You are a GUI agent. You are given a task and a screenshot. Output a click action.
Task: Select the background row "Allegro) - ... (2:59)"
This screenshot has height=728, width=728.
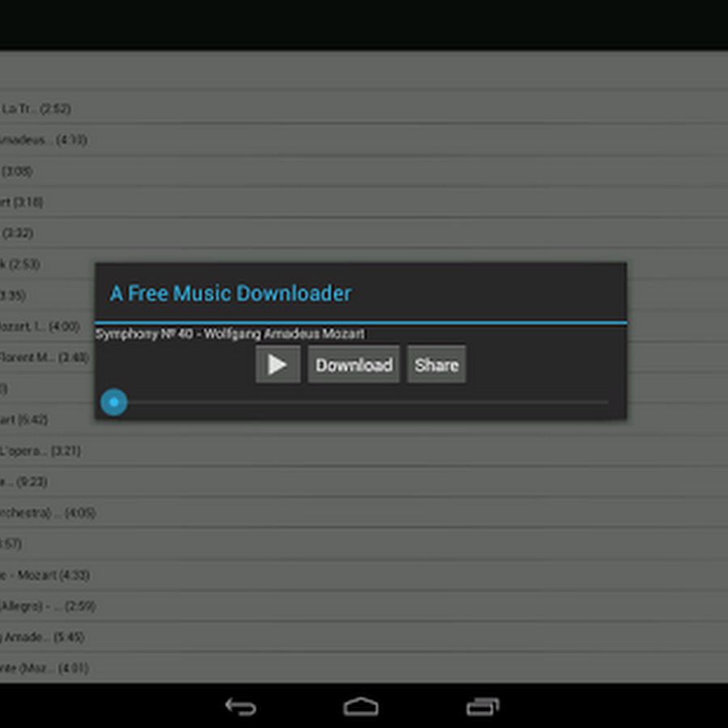click(364, 607)
